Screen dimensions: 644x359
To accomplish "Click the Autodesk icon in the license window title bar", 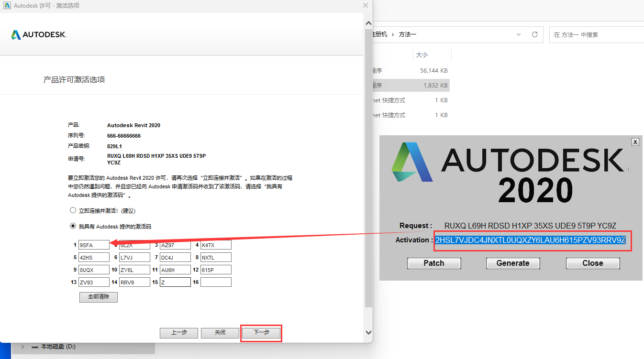I will pos(7,6).
